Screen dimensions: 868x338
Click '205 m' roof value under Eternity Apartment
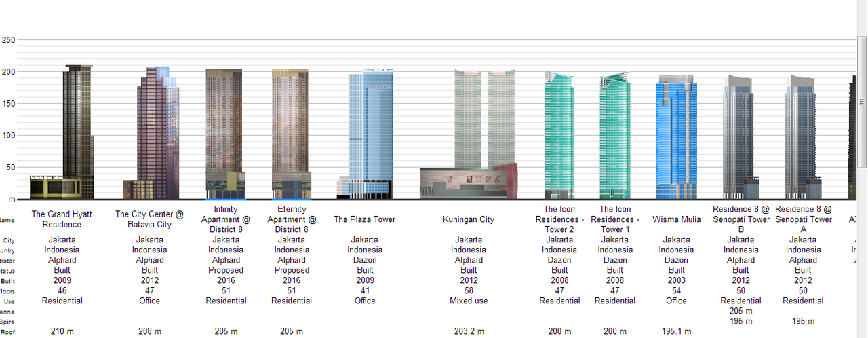[292, 331]
